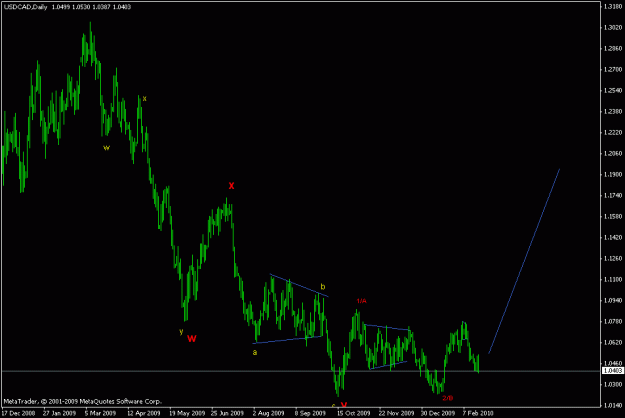This screenshot has height=418, width=625.
Task: Click 1.1100 on the price axis
Action: point(613,279)
